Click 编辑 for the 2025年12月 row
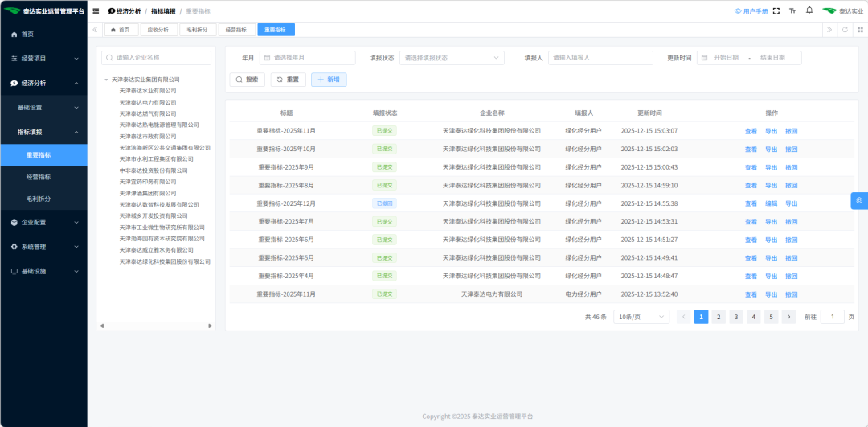The image size is (868, 427). (771, 203)
